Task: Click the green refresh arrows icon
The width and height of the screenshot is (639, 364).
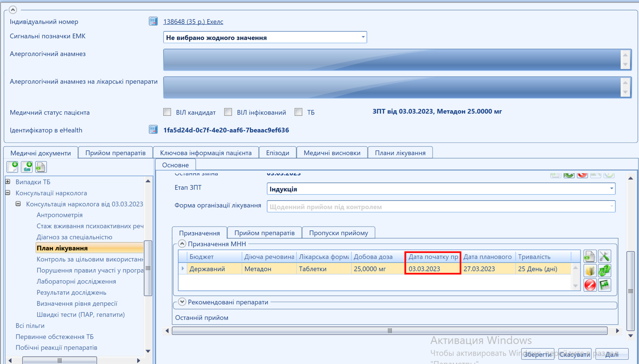Action: pyautogui.click(x=604, y=270)
